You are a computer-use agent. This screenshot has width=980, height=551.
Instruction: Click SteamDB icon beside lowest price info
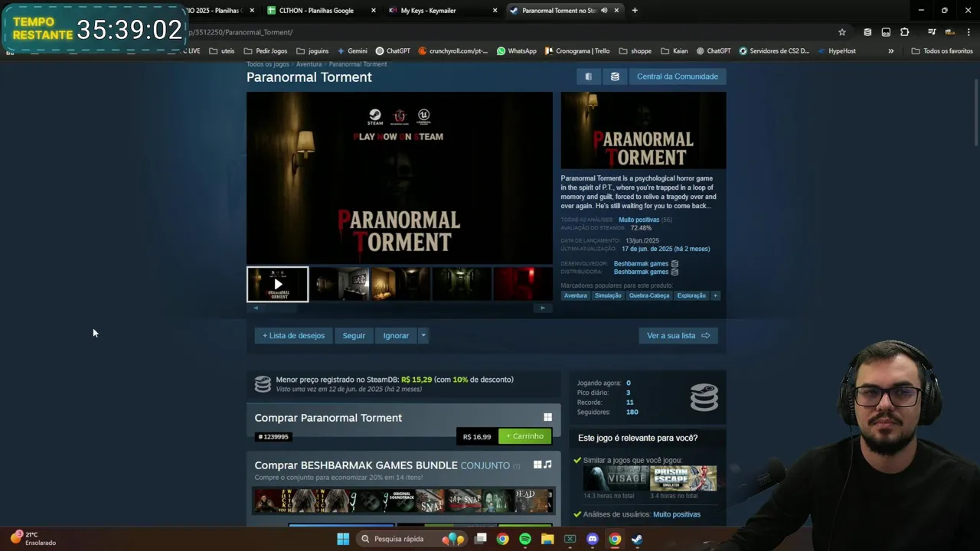click(x=263, y=384)
